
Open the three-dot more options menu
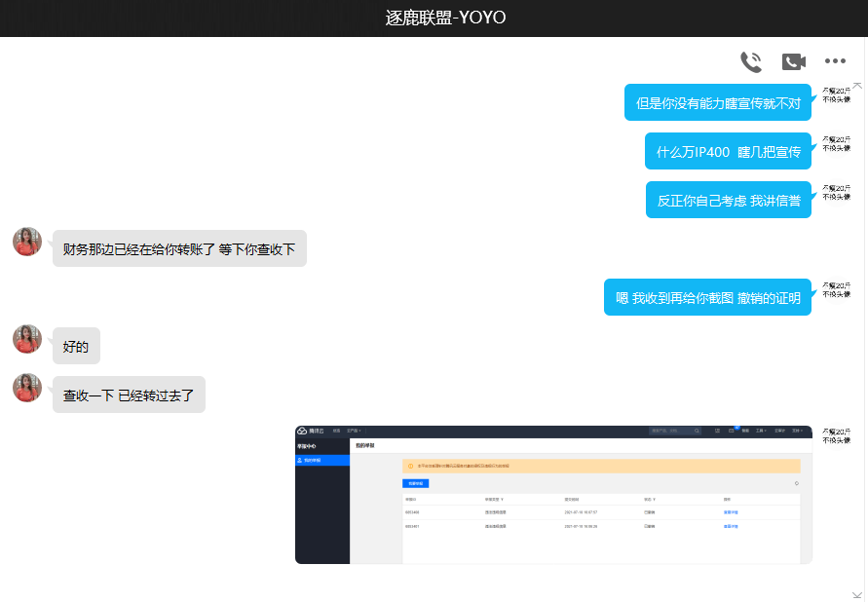pos(835,62)
